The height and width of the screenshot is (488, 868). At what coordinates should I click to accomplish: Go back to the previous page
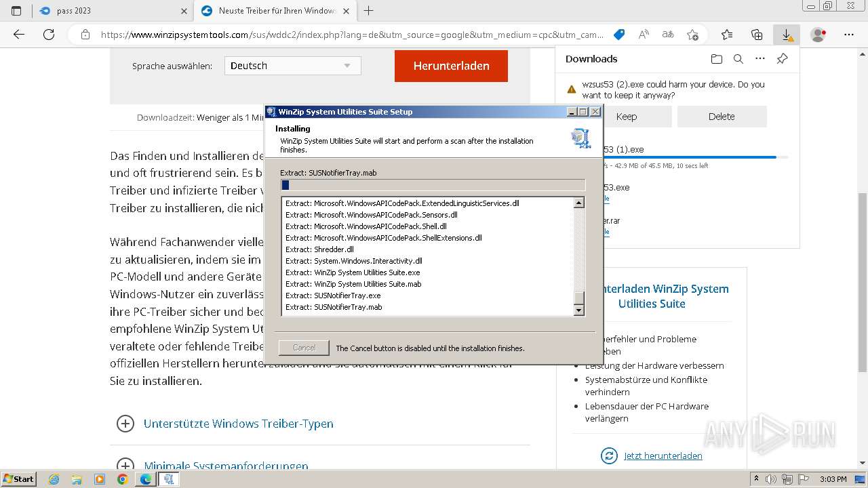pyautogui.click(x=19, y=35)
